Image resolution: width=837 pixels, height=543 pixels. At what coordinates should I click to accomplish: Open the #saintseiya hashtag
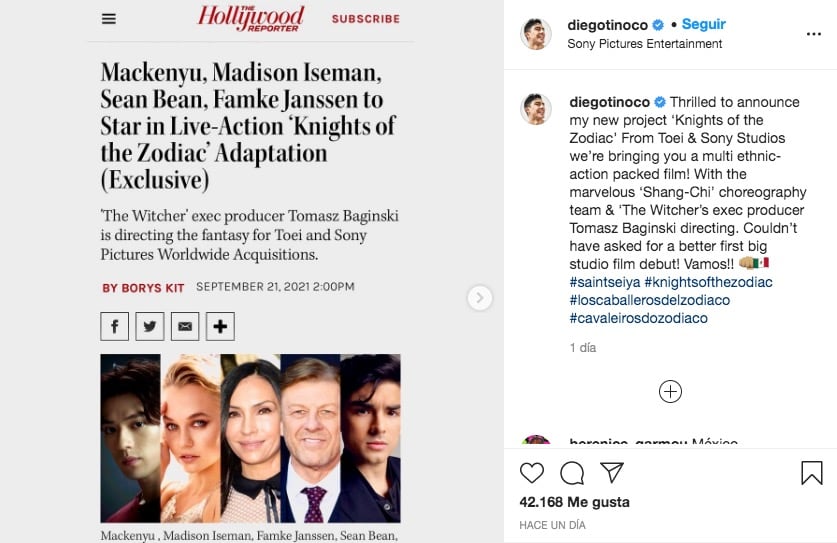click(605, 282)
